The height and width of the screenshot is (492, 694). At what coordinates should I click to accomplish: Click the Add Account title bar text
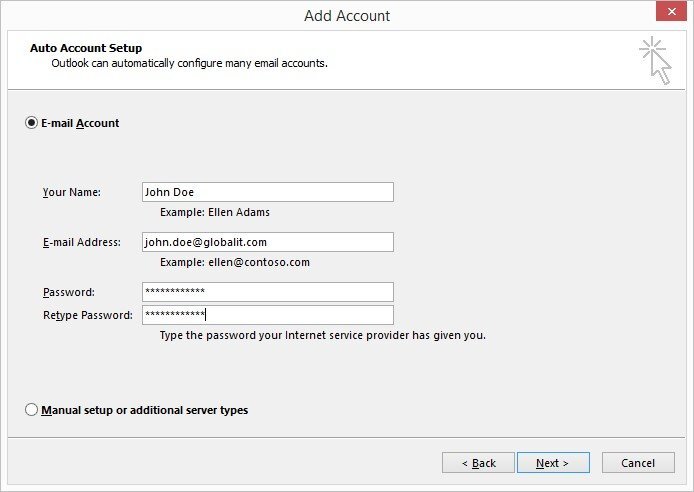click(x=347, y=16)
